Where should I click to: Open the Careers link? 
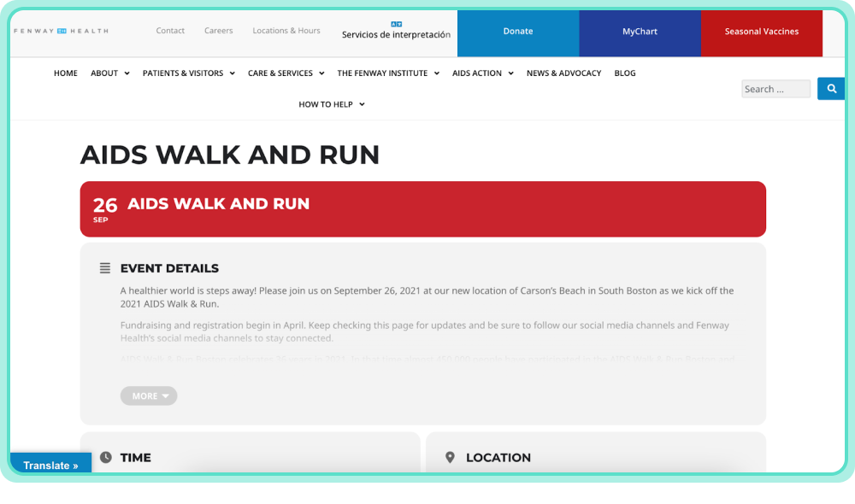click(219, 31)
